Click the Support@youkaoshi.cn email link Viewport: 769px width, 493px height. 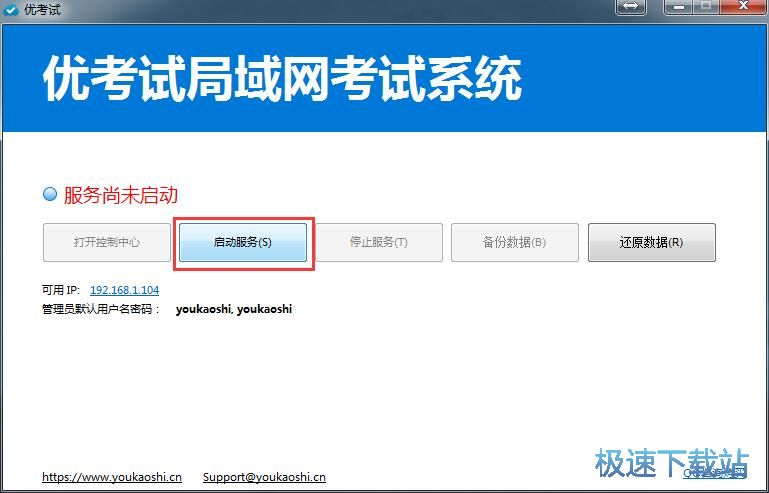[x=264, y=477]
